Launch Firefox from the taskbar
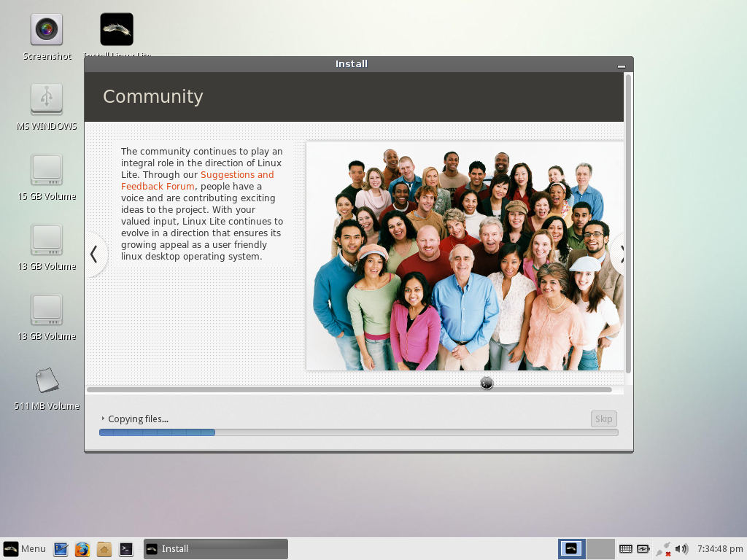This screenshot has height=560, width=747. click(82, 549)
